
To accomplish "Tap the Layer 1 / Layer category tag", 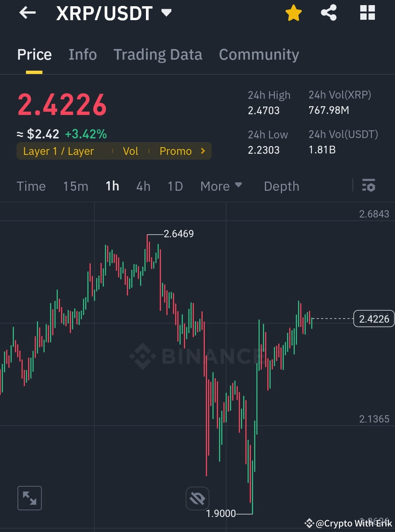I will point(59,151).
